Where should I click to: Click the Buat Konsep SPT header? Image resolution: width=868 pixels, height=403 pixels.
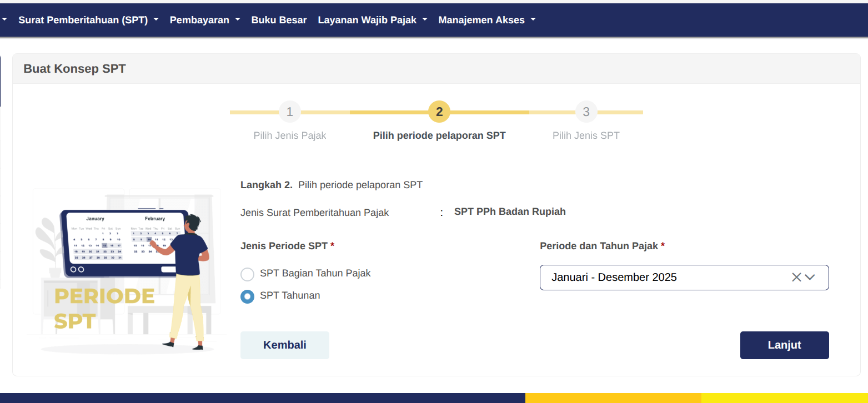pos(74,68)
